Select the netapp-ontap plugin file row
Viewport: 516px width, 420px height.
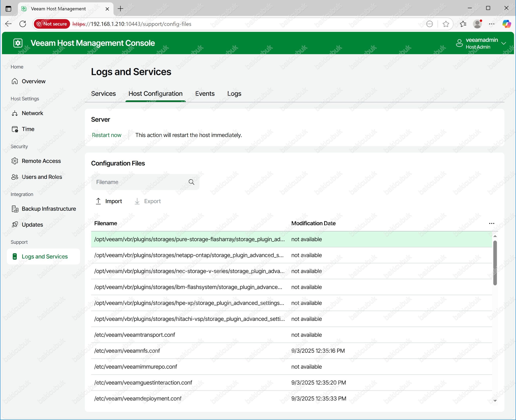291,255
